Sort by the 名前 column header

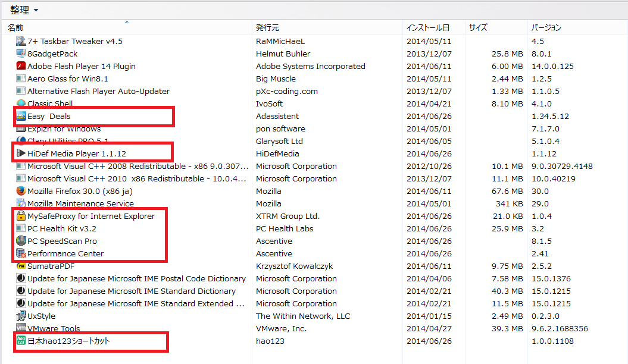15,27
